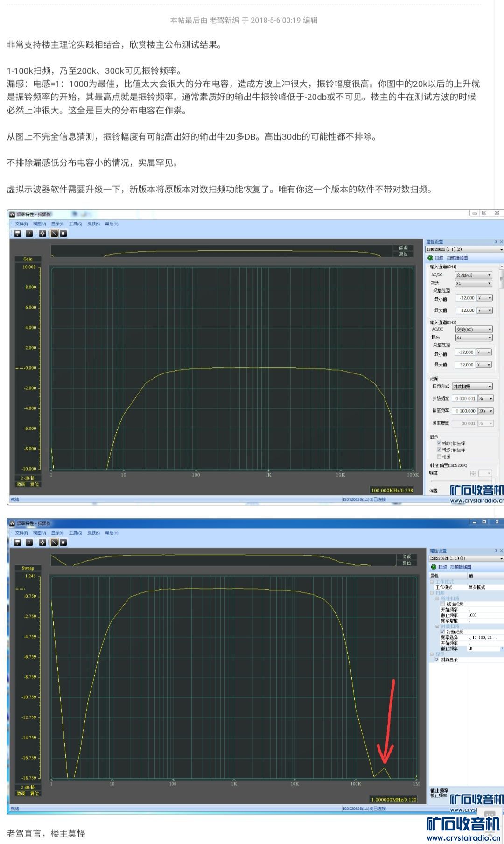Click 截至频率 0 100.000 input field
Screen dimensions: 504x844
(465, 411)
